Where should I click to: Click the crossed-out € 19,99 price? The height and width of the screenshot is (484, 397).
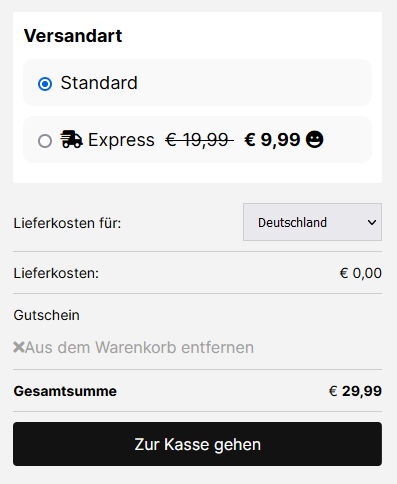point(199,140)
